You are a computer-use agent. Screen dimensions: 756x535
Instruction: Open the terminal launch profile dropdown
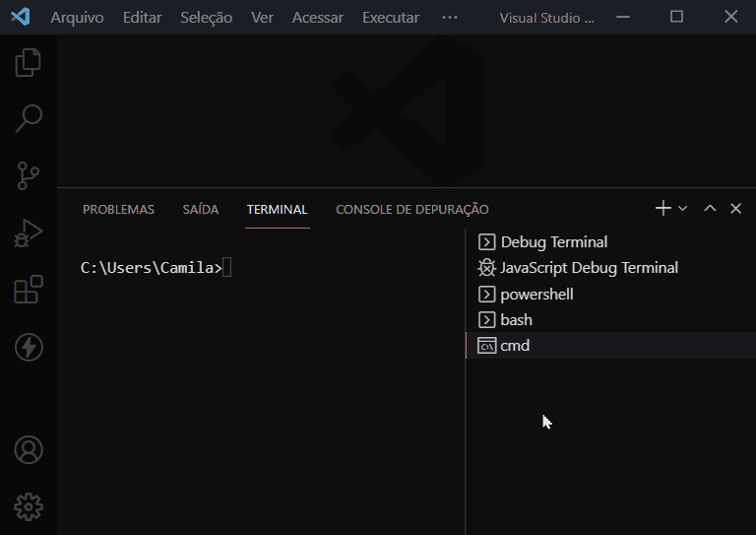click(683, 209)
